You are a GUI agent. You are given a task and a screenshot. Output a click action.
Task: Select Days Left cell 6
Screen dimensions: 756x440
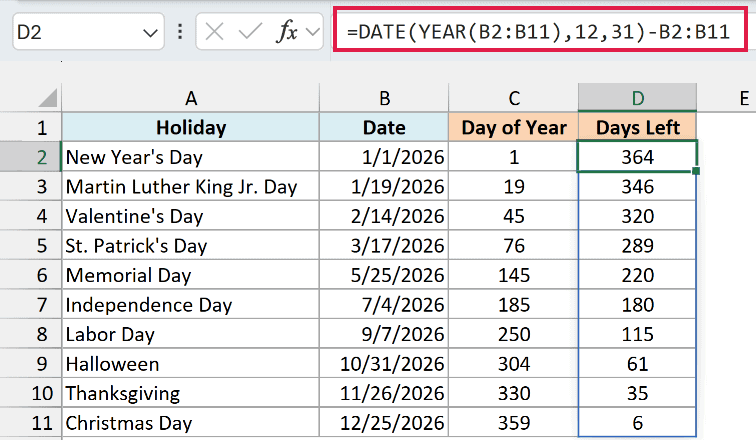point(637,423)
